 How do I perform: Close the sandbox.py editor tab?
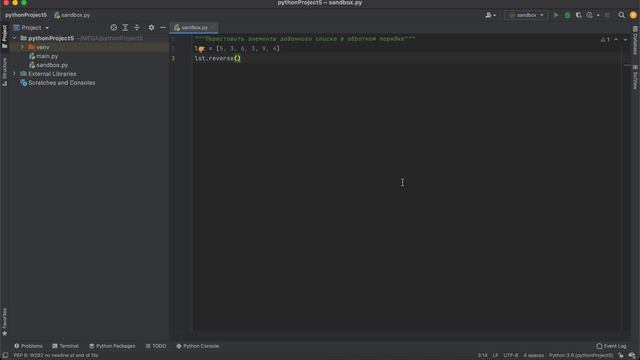213,27
